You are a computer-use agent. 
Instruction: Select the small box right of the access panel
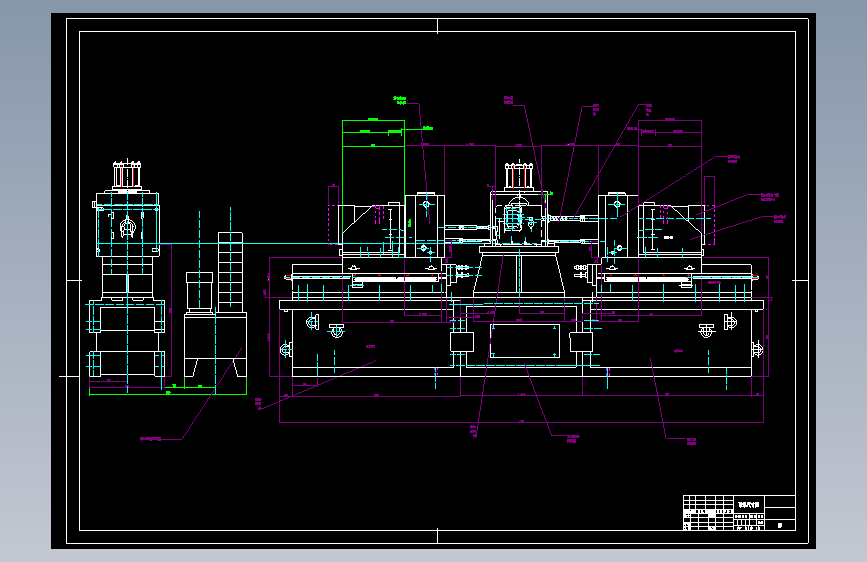tap(581, 342)
